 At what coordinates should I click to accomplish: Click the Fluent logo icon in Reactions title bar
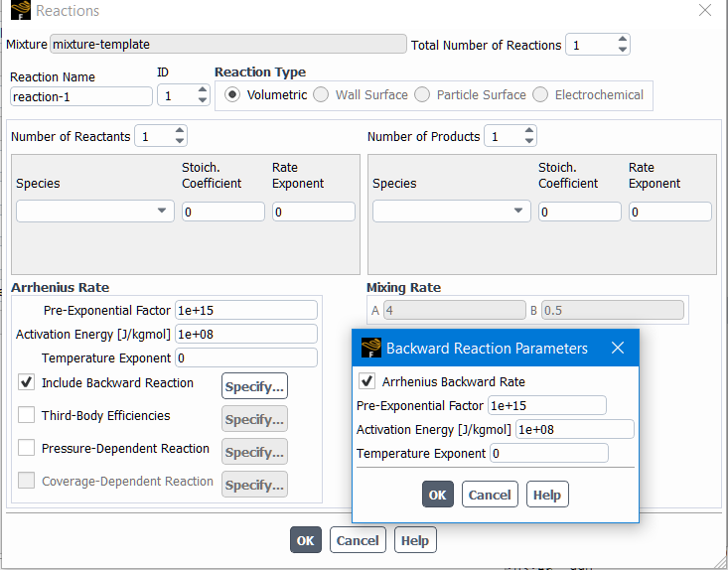[x=21, y=10]
